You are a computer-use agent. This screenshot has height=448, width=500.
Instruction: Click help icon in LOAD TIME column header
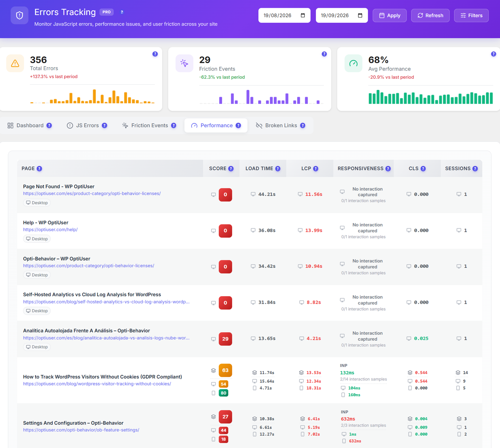click(x=278, y=169)
